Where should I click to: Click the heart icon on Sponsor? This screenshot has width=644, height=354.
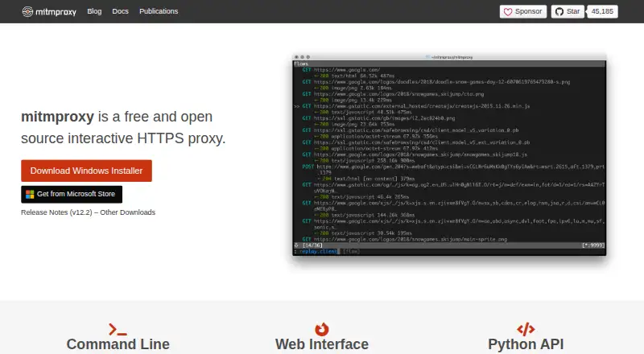(508, 12)
